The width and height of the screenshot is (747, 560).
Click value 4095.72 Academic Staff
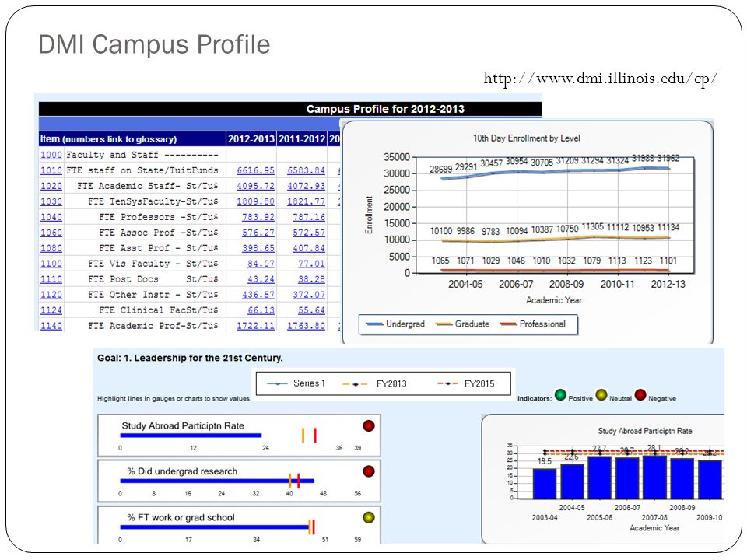click(256, 186)
